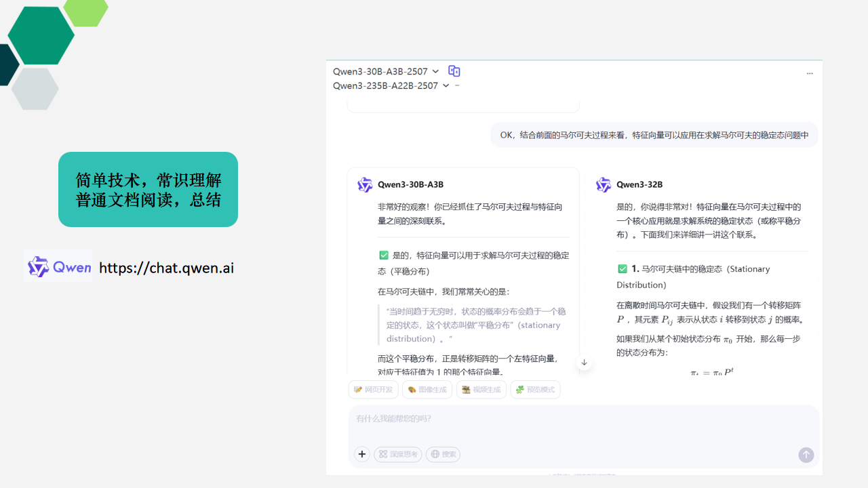
Task: Open the link https://chat.qwen.ai
Action: (165, 268)
